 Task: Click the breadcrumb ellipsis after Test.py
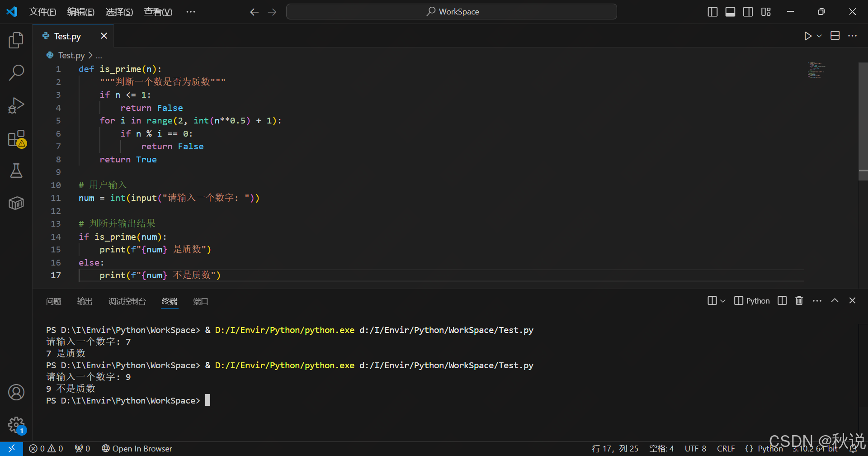99,56
